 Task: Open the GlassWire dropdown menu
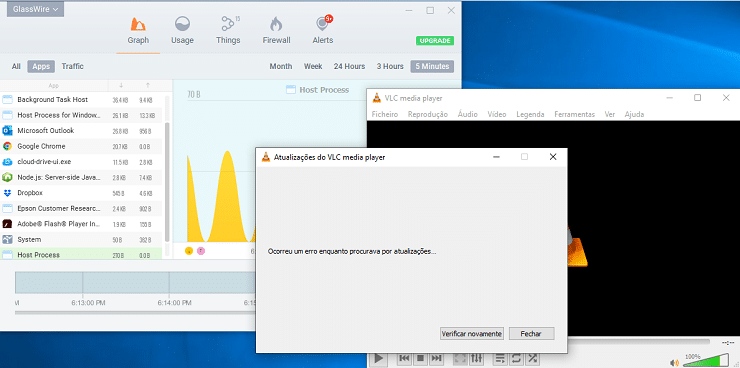tap(35, 9)
